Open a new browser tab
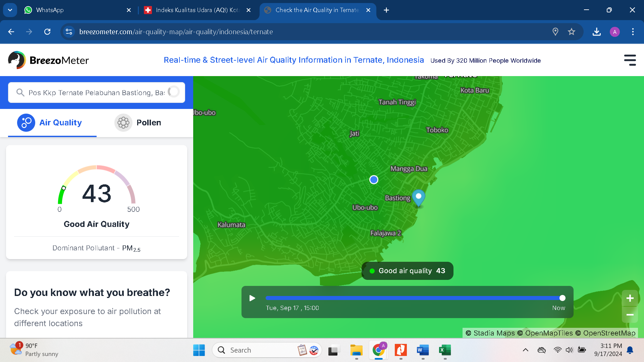 coord(386,10)
